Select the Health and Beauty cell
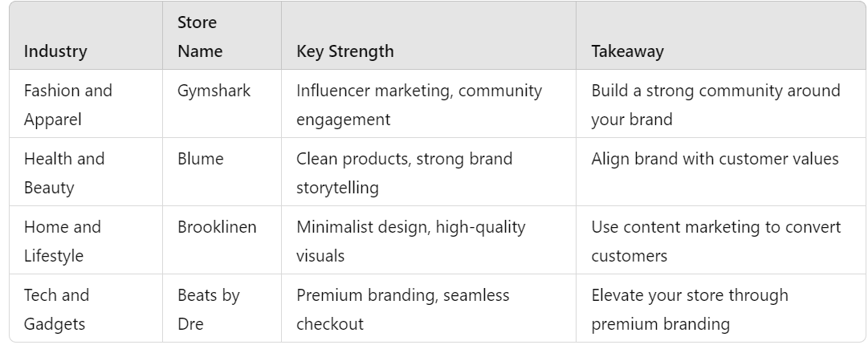 click(64, 173)
